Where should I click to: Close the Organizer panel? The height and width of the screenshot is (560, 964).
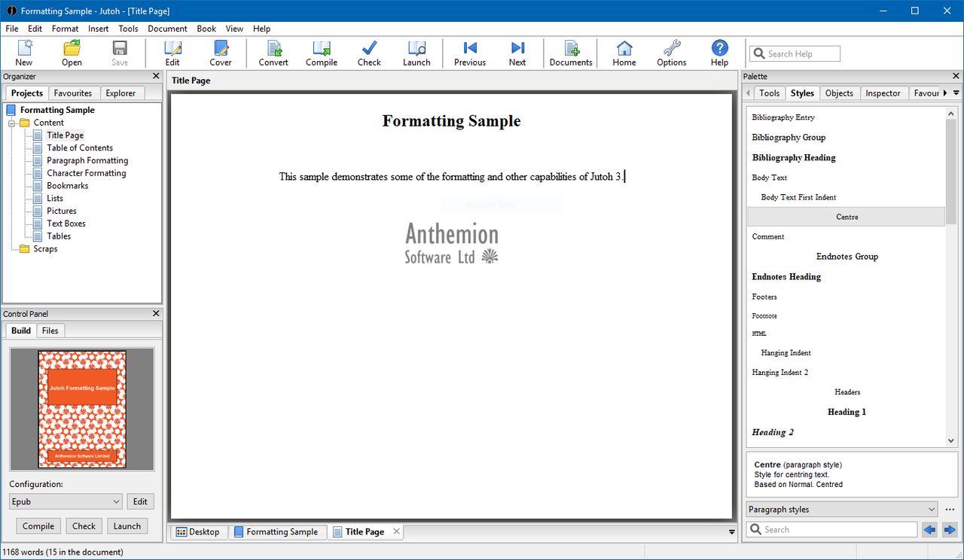[x=156, y=76]
